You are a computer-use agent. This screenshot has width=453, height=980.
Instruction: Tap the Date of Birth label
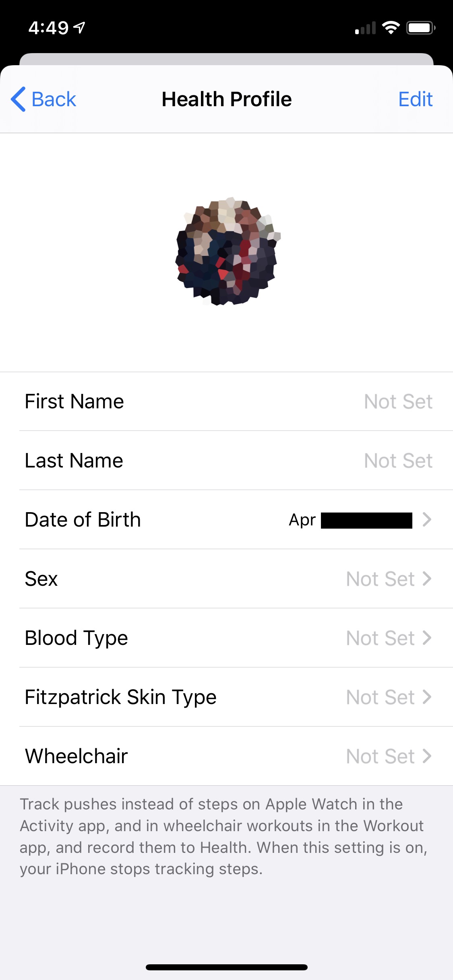pyautogui.click(x=83, y=519)
